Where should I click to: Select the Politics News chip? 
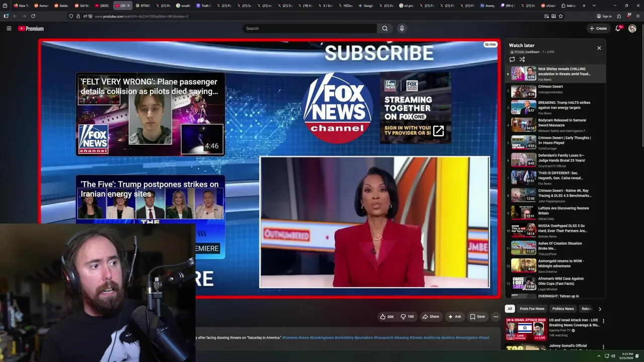pyautogui.click(x=563, y=309)
